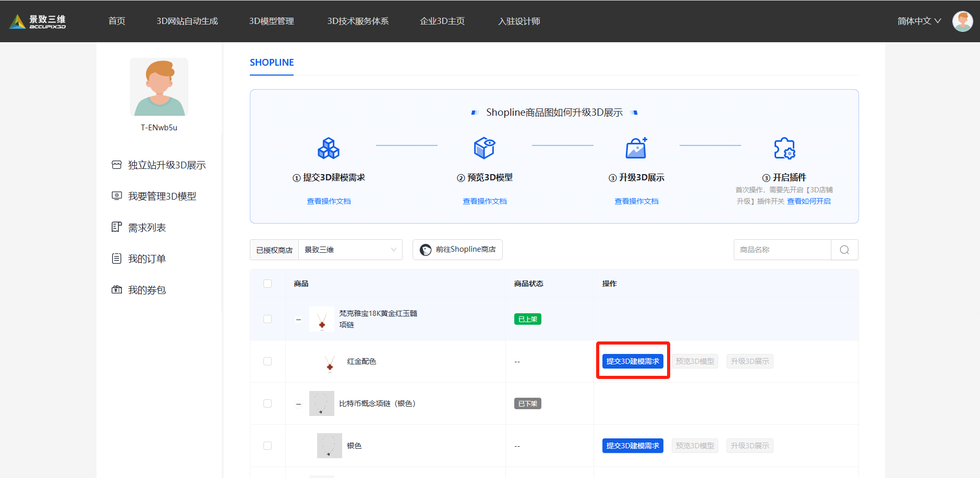Screen dimensions: 980x478
Task: Click the 查看如何开启 link
Action: pos(809,201)
